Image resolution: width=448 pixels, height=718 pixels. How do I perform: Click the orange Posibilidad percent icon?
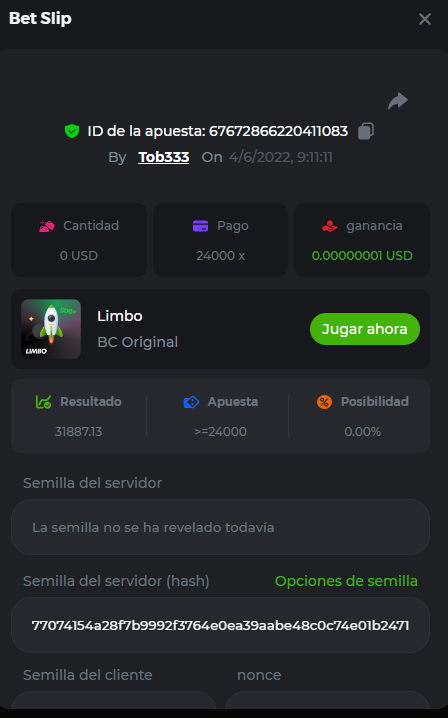point(324,402)
